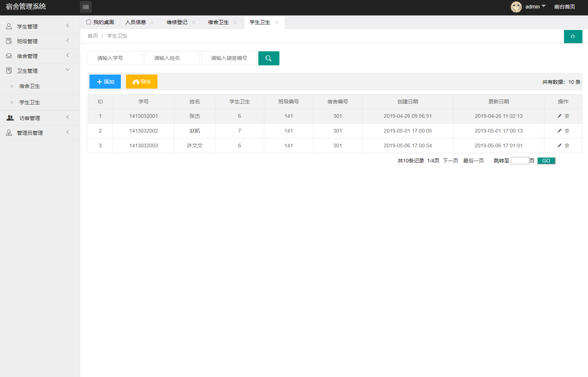Image resolution: width=588 pixels, height=377 pixels.
Task: Click 首页 in the breadcrumb
Action: pos(93,36)
